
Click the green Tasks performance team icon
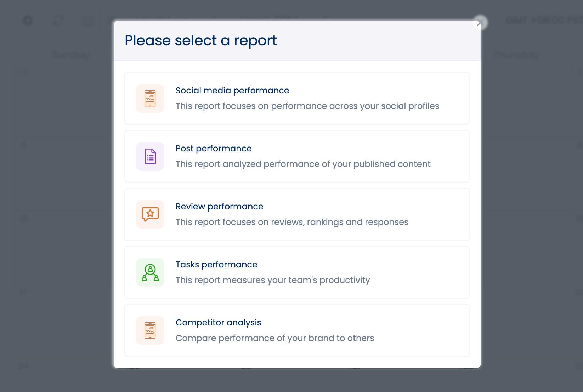pyautogui.click(x=150, y=272)
